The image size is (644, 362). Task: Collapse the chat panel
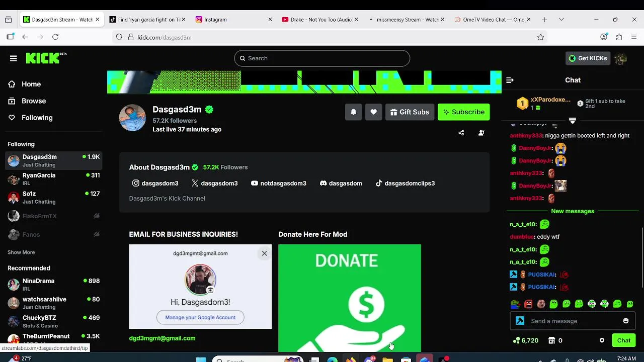510,80
